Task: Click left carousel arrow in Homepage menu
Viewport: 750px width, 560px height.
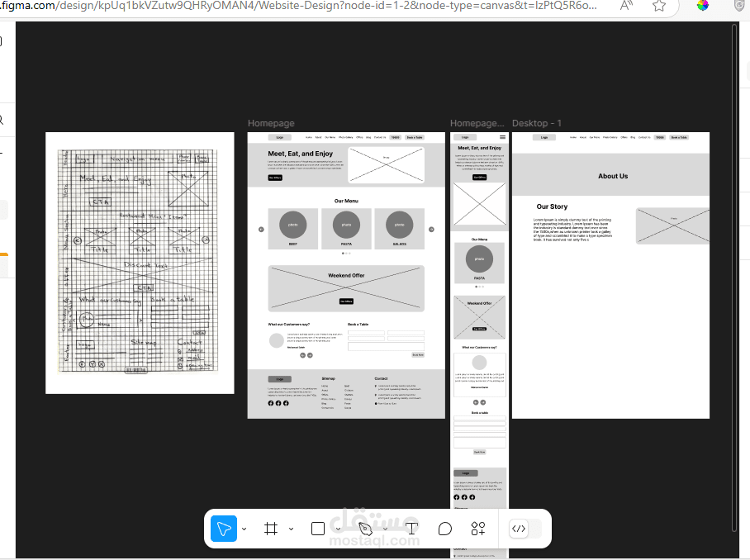Action: [x=261, y=230]
